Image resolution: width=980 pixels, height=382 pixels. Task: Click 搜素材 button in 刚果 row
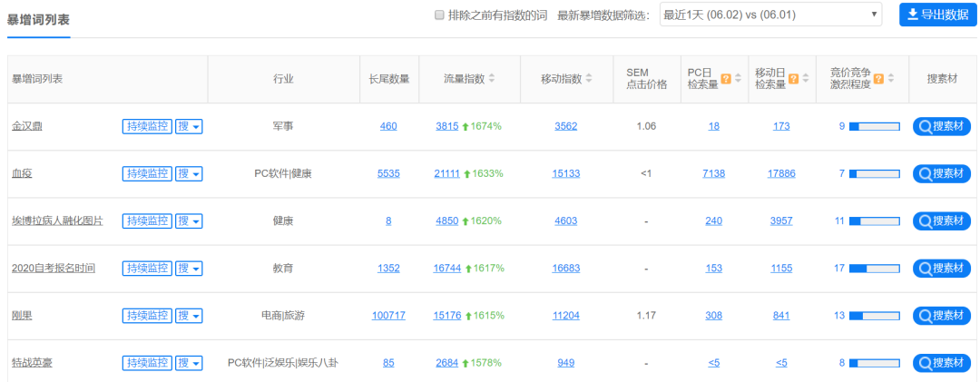[x=942, y=316]
